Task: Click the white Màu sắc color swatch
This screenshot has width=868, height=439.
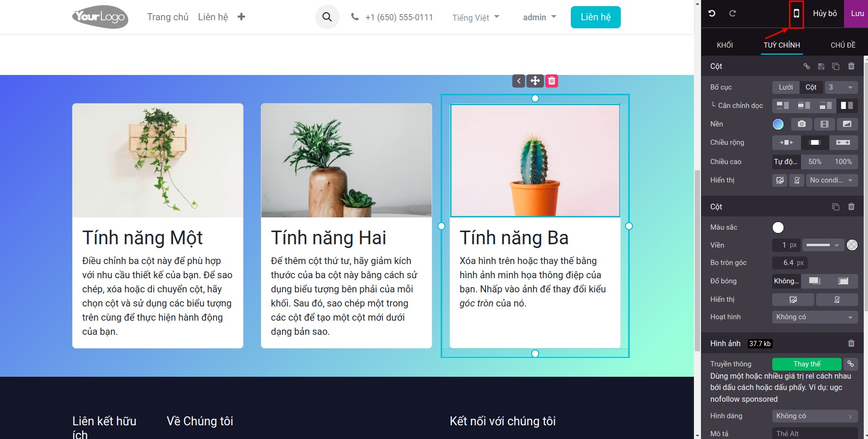Action: click(778, 228)
